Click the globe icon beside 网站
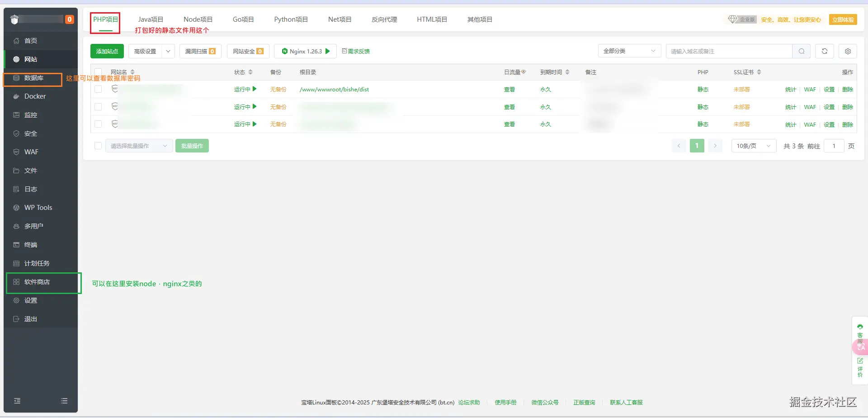868x418 pixels. click(16, 59)
